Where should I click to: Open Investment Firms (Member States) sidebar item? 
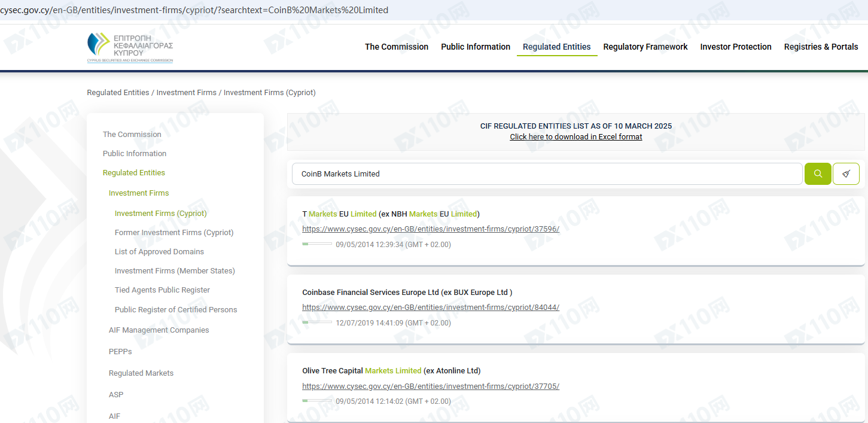(175, 271)
